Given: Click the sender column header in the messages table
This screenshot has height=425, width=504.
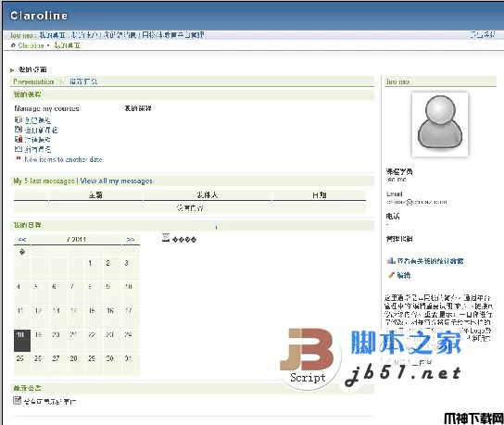Looking at the screenshot, I should 208,195.
